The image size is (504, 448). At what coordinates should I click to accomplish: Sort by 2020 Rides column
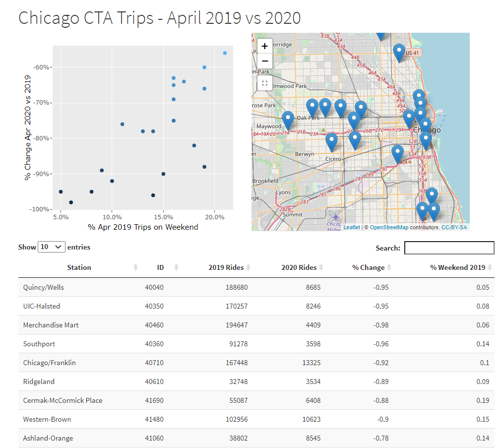299,267
